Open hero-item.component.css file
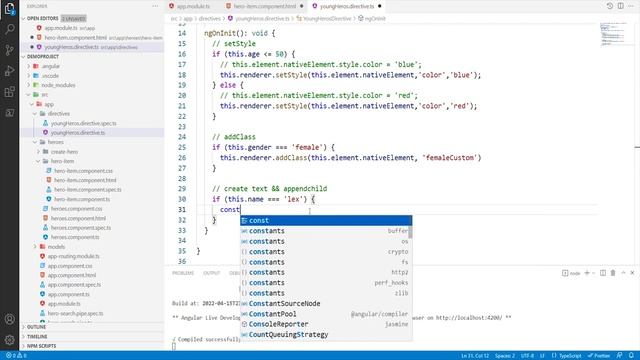 83,171
